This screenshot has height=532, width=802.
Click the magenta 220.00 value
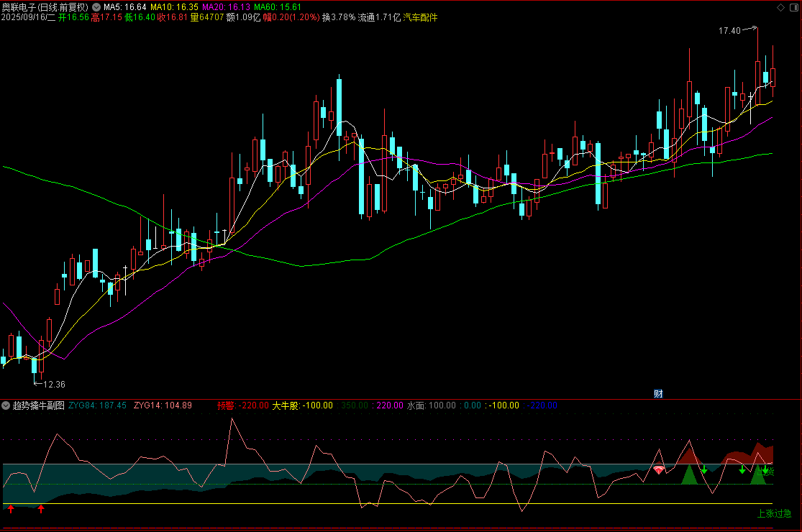coord(390,405)
